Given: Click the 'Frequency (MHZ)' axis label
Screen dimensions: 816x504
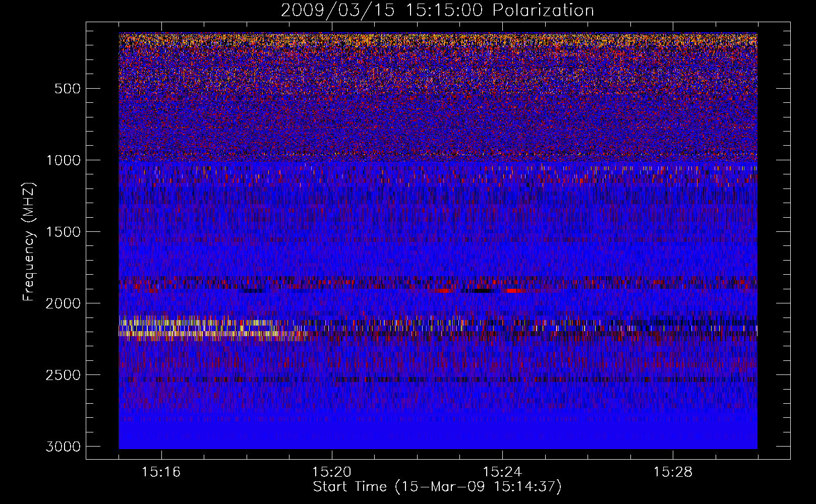Looking at the screenshot, I should tap(29, 242).
